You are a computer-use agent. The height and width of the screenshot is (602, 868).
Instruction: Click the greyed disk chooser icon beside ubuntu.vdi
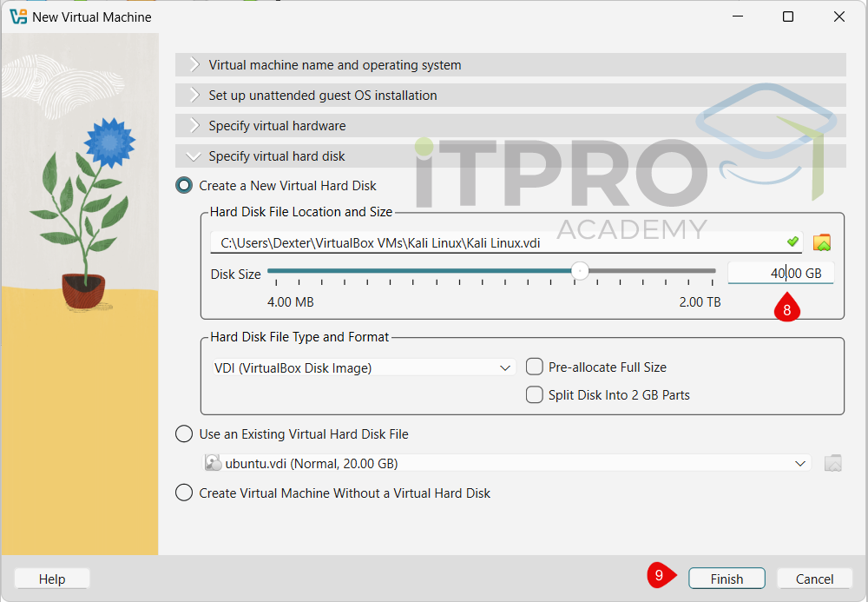(x=832, y=463)
